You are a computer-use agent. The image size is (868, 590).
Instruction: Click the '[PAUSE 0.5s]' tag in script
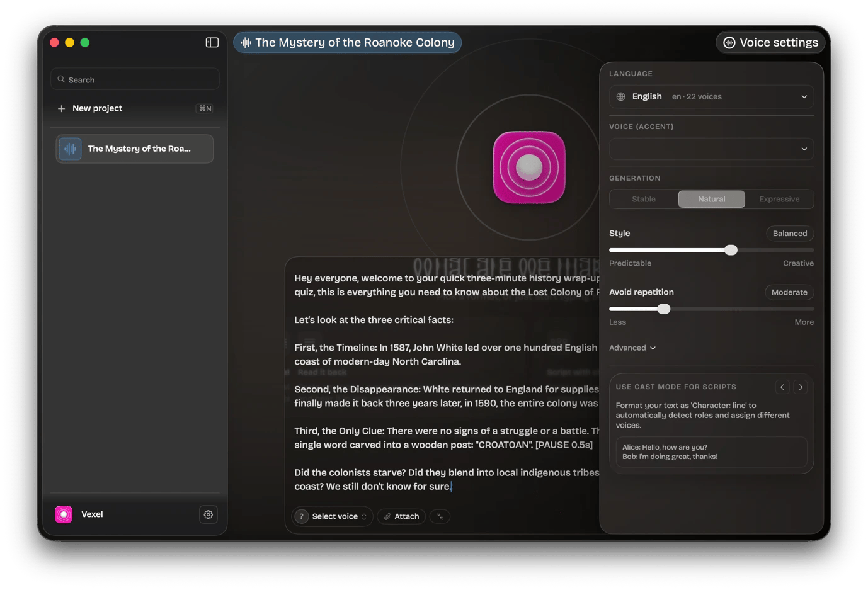coord(564,445)
